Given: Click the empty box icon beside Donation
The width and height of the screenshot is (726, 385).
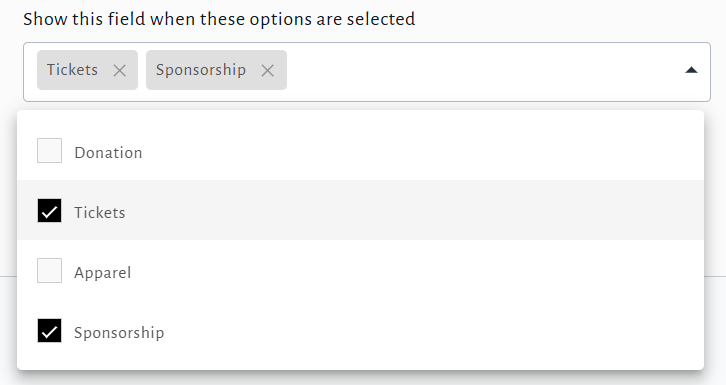Looking at the screenshot, I should click(50, 150).
